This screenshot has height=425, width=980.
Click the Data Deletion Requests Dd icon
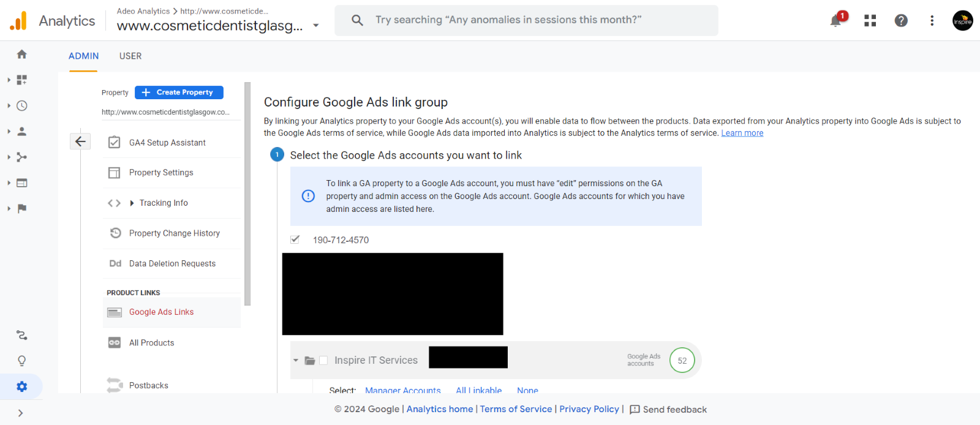click(115, 264)
